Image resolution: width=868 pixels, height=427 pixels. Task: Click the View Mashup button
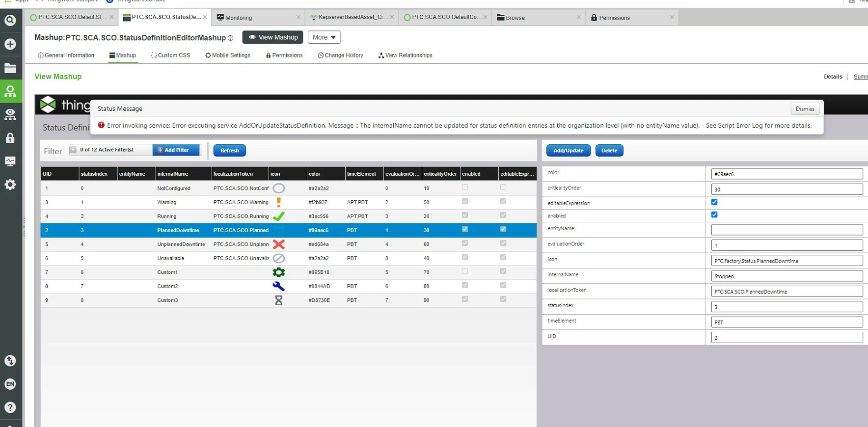click(x=273, y=37)
